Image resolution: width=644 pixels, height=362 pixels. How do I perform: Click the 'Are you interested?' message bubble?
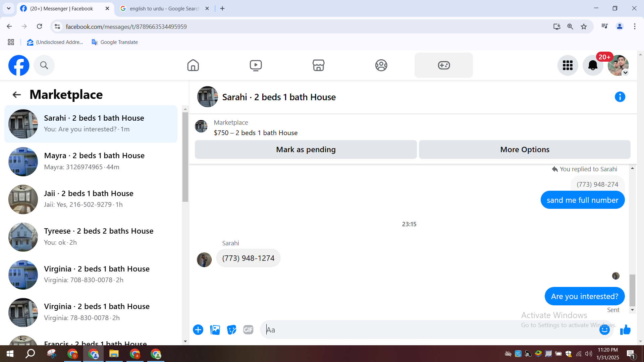pos(585,296)
